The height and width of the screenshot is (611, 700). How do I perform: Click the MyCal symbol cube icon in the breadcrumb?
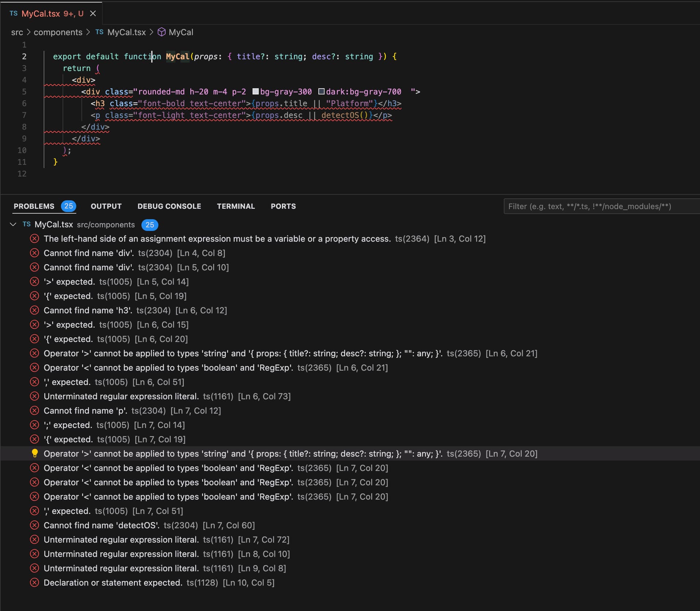tap(162, 32)
